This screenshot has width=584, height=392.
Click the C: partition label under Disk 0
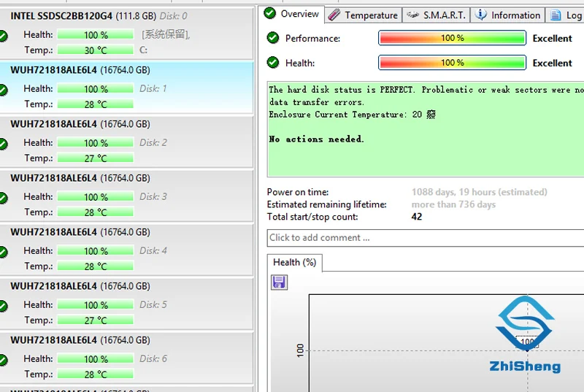143,50
